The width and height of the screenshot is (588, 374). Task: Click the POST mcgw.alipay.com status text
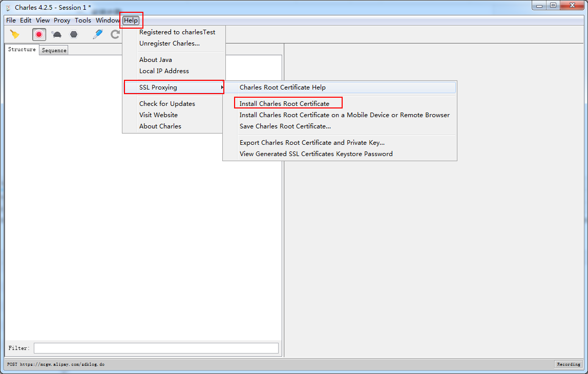click(x=56, y=364)
